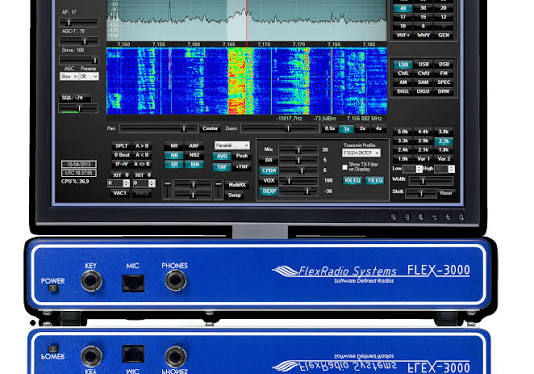
Task: Enable Peak hold on display
Action: [242, 156]
